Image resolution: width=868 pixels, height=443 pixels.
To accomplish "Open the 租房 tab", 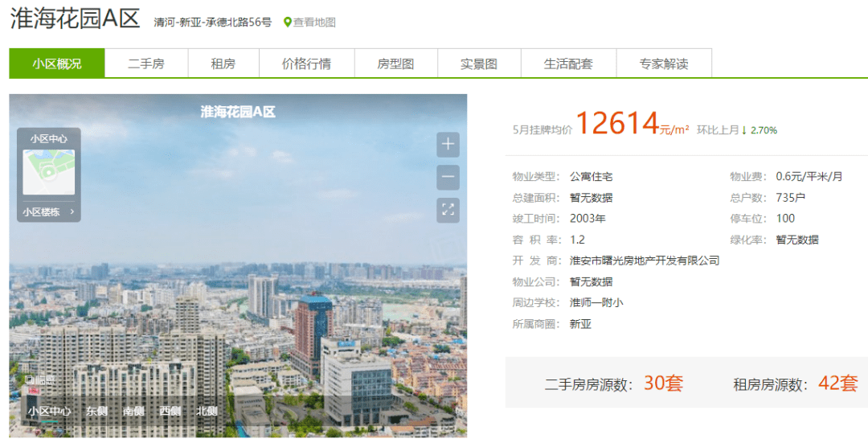I will [223, 64].
